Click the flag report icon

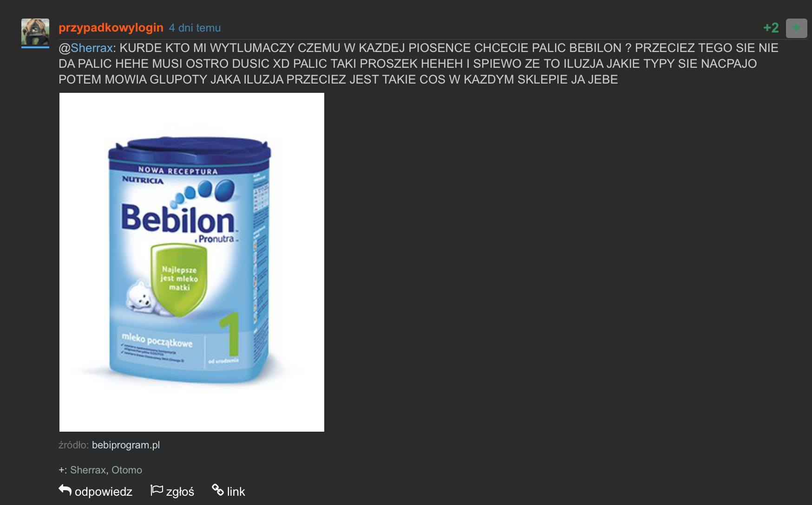(x=157, y=490)
